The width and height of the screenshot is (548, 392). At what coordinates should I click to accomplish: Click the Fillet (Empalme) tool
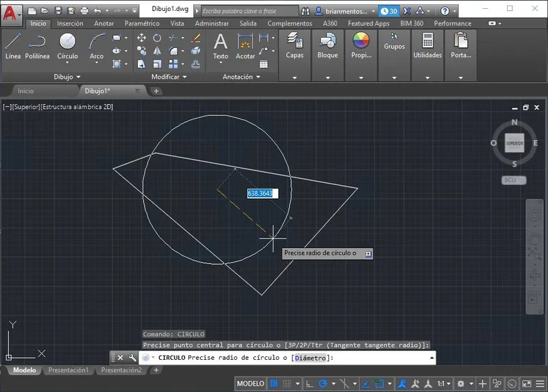(x=173, y=51)
